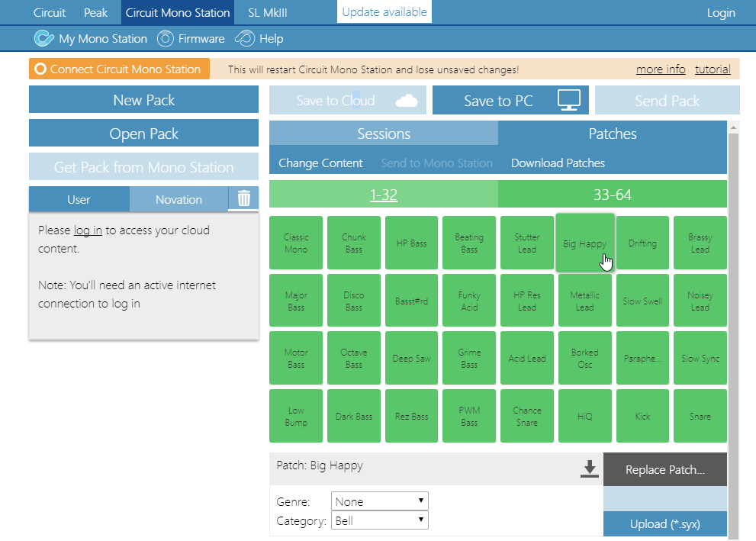Open the tutorial link
The width and height of the screenshot is (756, 541).
(x=713, y=69)
